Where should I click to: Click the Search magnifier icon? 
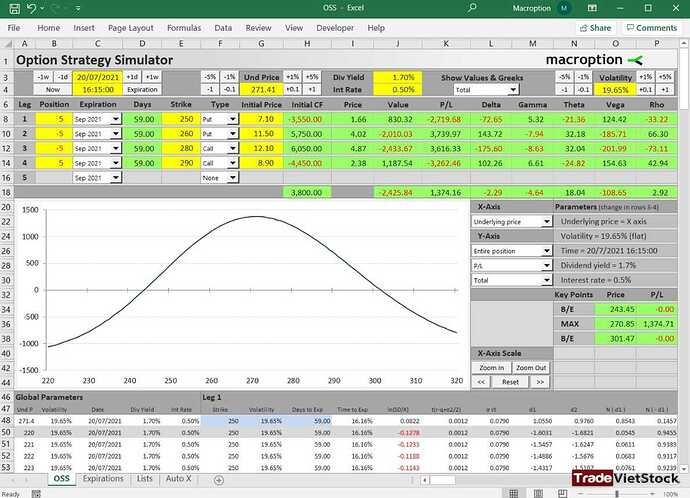tap(472, 8)
